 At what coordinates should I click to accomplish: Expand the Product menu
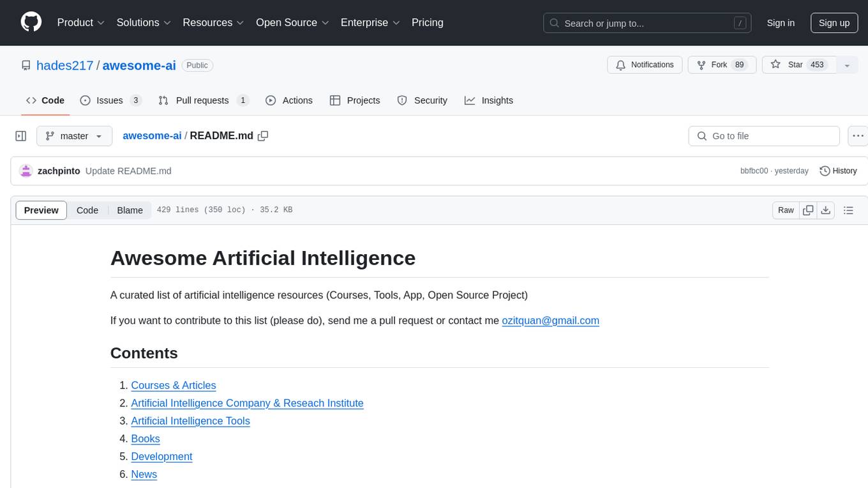(x=81, y=22)
